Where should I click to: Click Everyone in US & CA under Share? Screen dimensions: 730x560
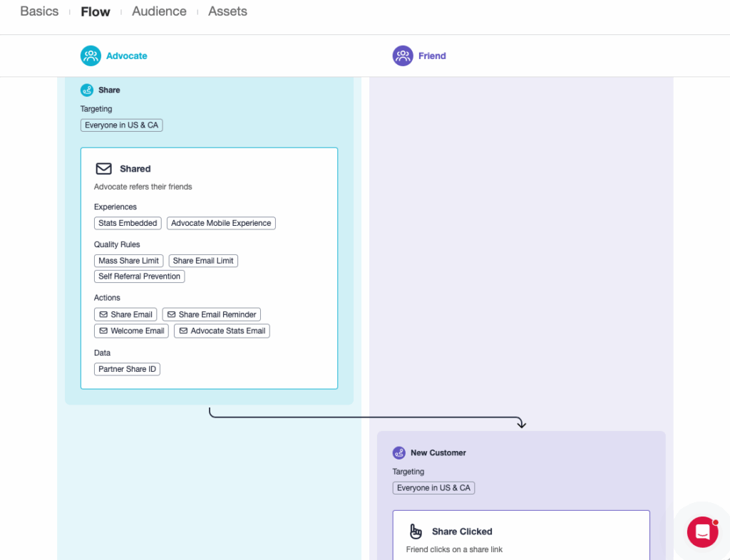pos(121,125)
